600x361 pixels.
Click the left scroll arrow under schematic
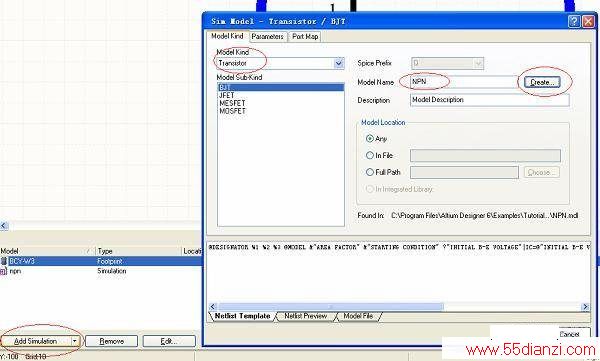click(x=4, y=225)
